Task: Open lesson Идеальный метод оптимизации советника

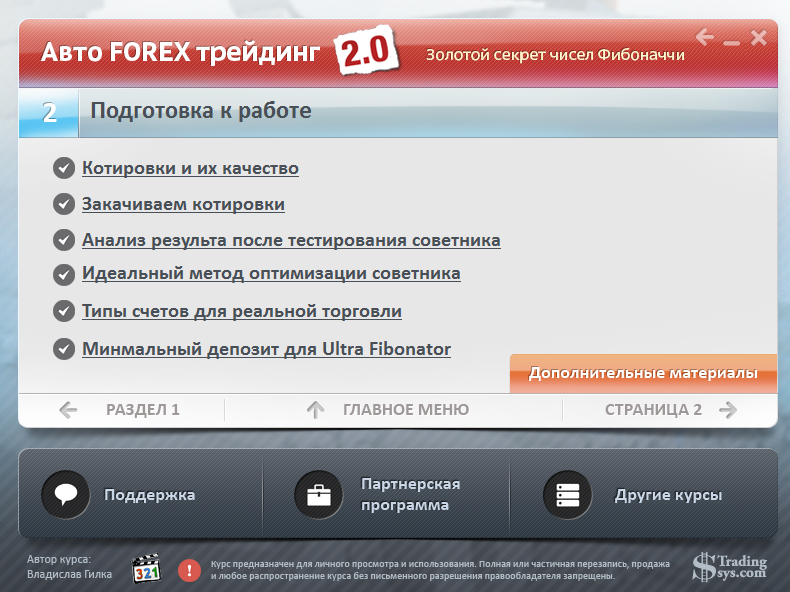Action: pos(271,272)
